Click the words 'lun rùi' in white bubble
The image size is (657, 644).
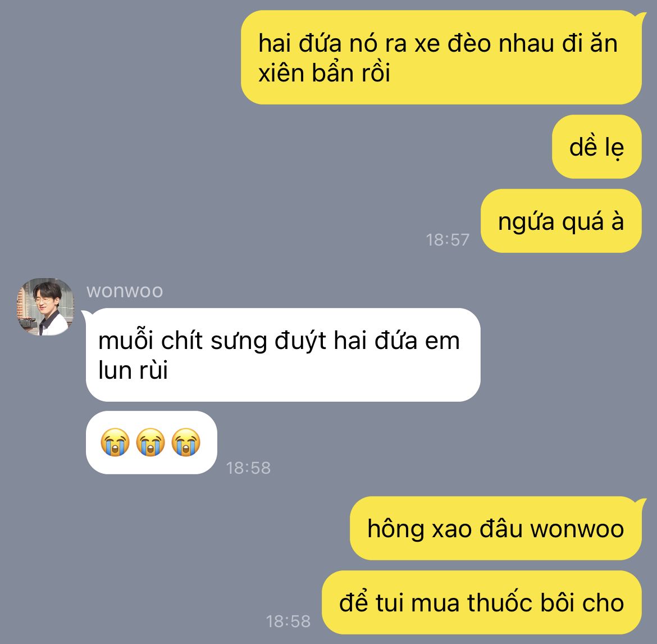[x=133, y=370]
